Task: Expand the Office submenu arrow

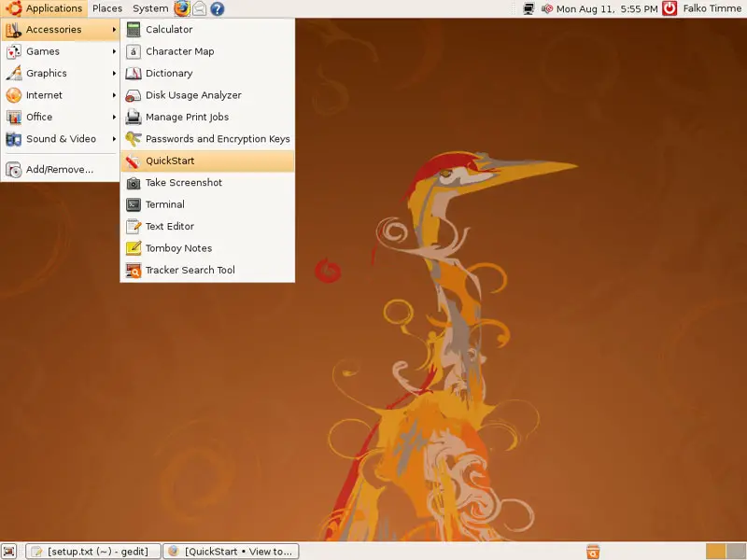Action: [x=114, y=118]
